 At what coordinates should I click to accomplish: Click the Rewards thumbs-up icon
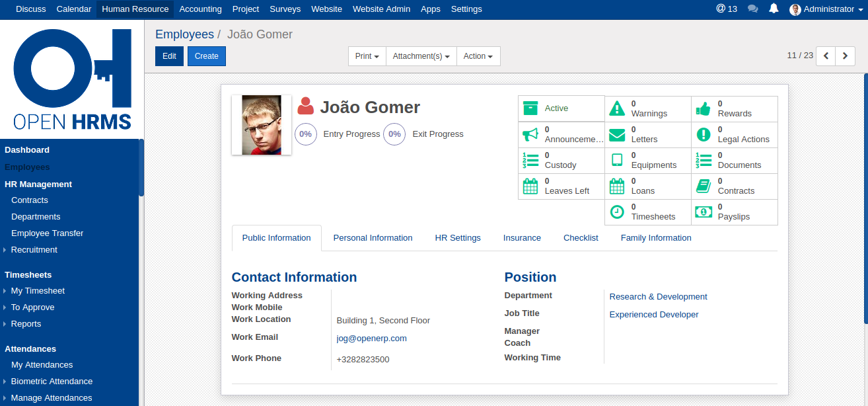703,108
